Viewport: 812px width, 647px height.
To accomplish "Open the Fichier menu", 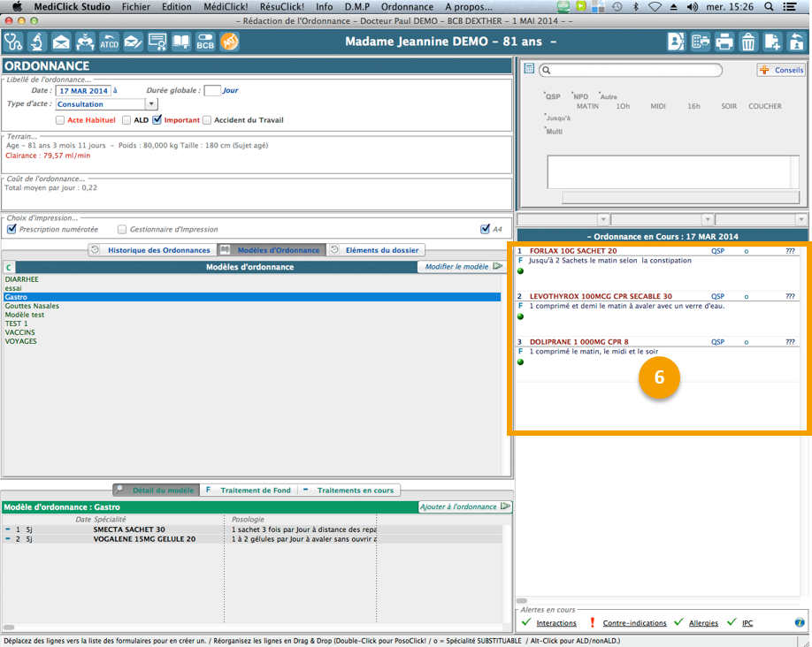I will click(135, 7).
